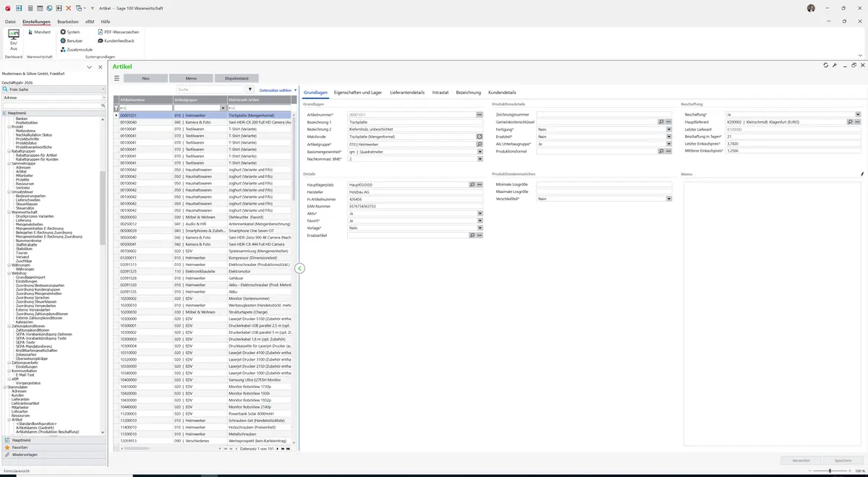
Task: Open Favorit dropdown
Action: point(480,221)
